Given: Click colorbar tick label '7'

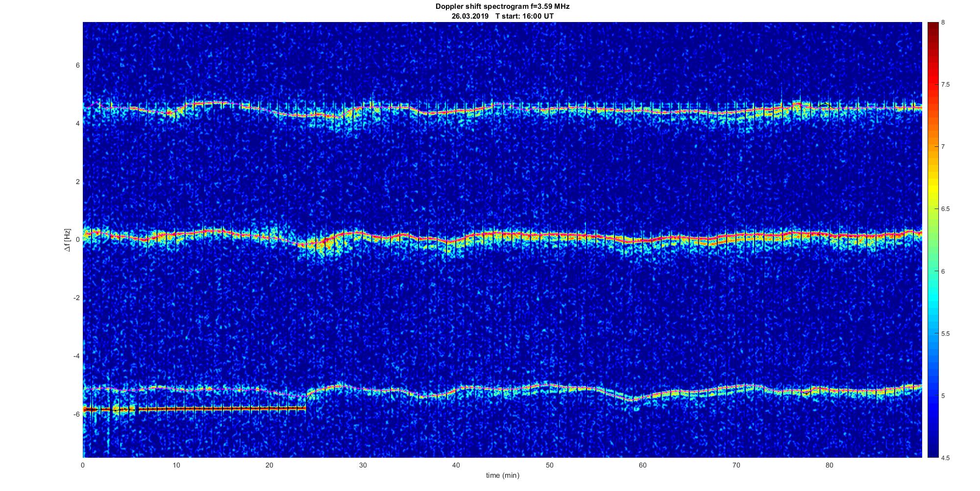Looking at the screenshot, I should tap(943, 147).
